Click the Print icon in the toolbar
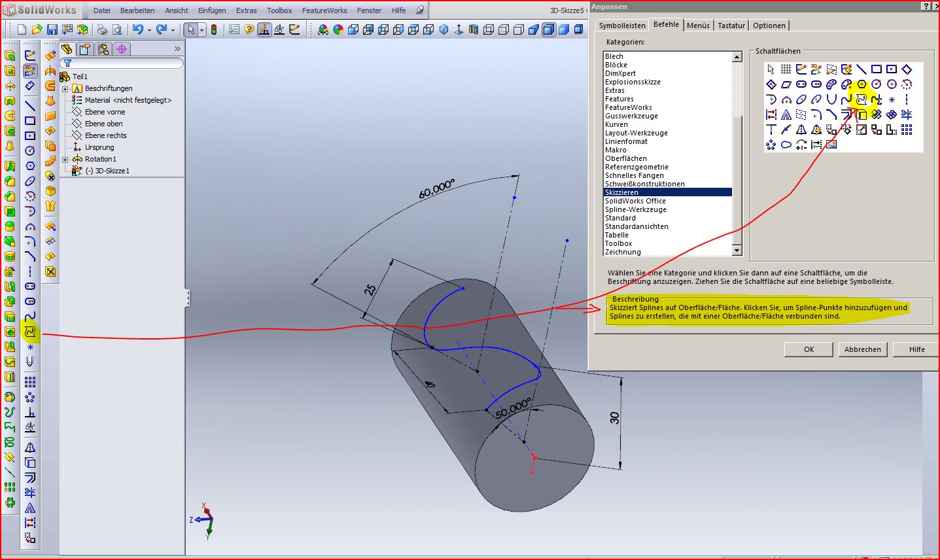 coord(102,29)
